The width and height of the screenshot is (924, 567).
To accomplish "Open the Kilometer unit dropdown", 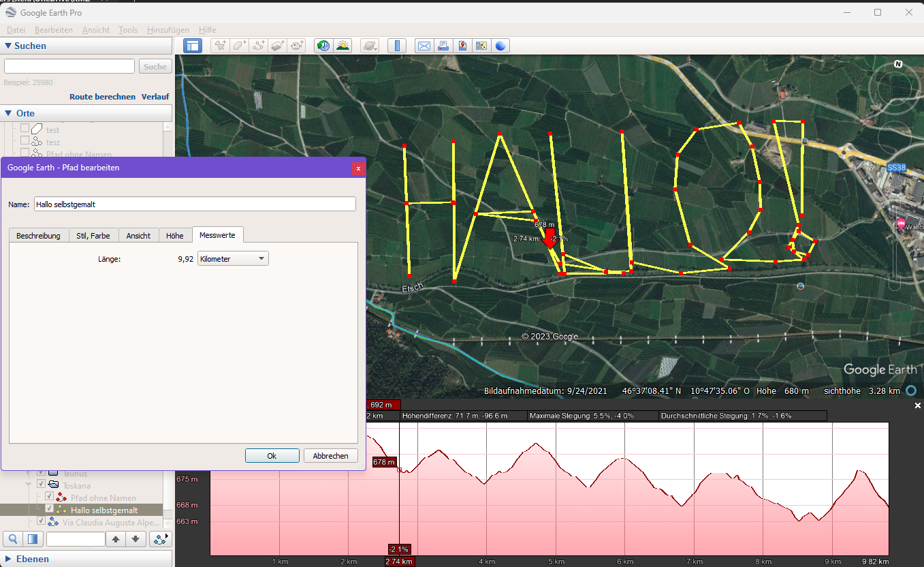I will [232, 259].
